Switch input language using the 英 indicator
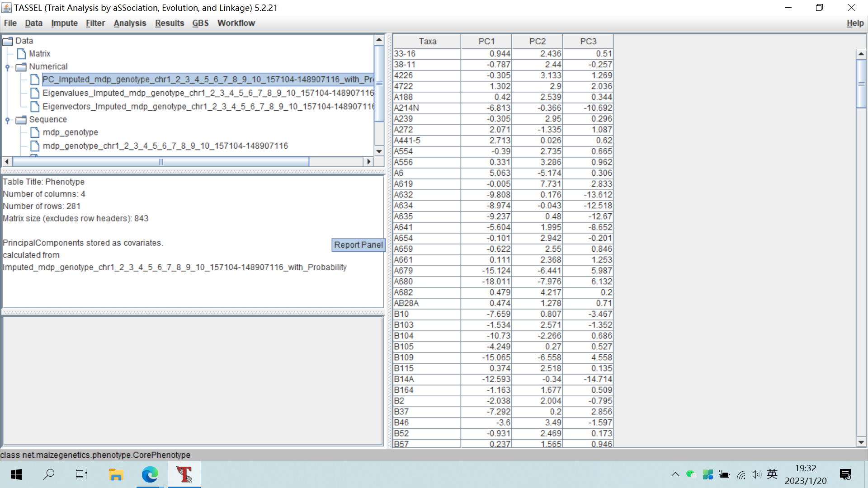This screenshot has width=868, height=488. tap(772, 474)
